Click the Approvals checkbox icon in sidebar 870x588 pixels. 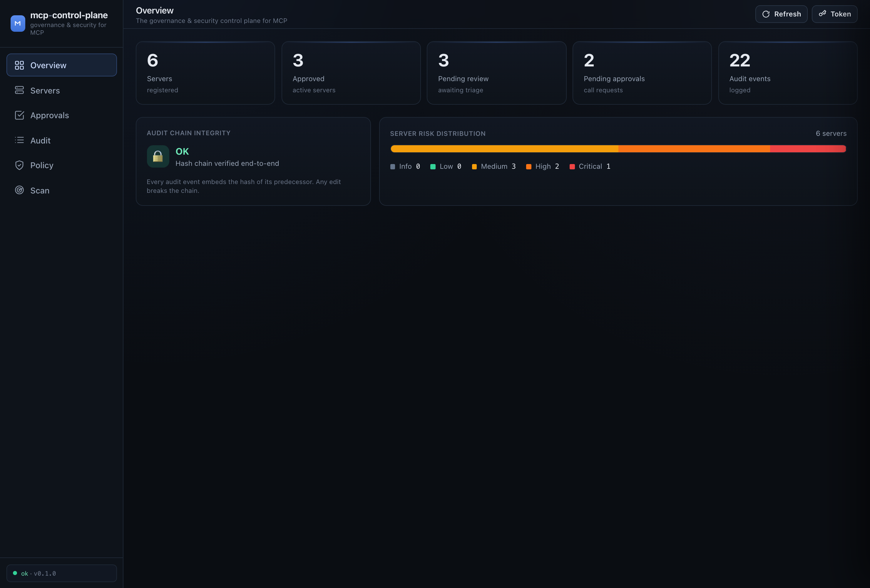19,115
